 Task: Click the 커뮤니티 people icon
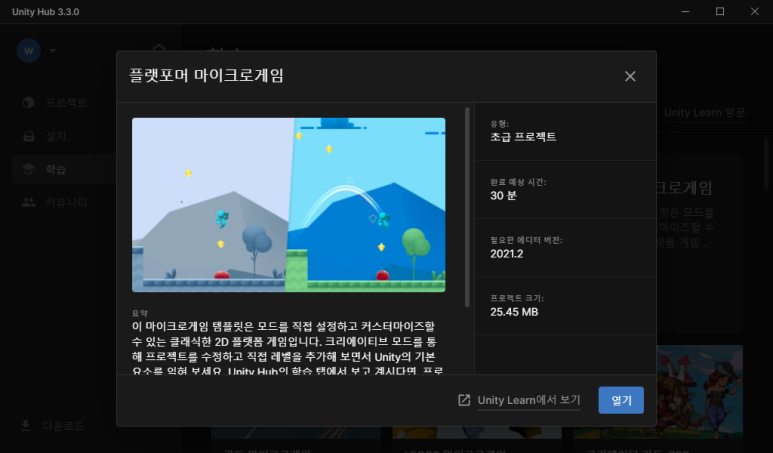tap(29, 203)
